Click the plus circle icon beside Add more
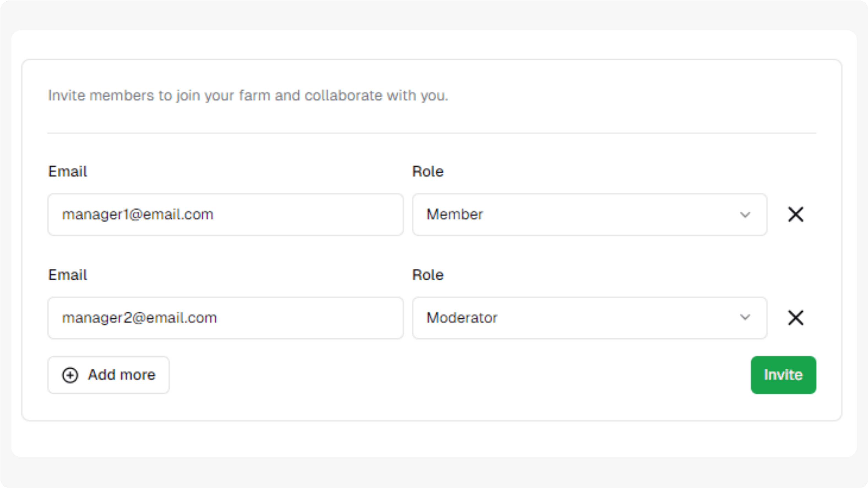Screen dimensions: 868x488 pos(70,375)
